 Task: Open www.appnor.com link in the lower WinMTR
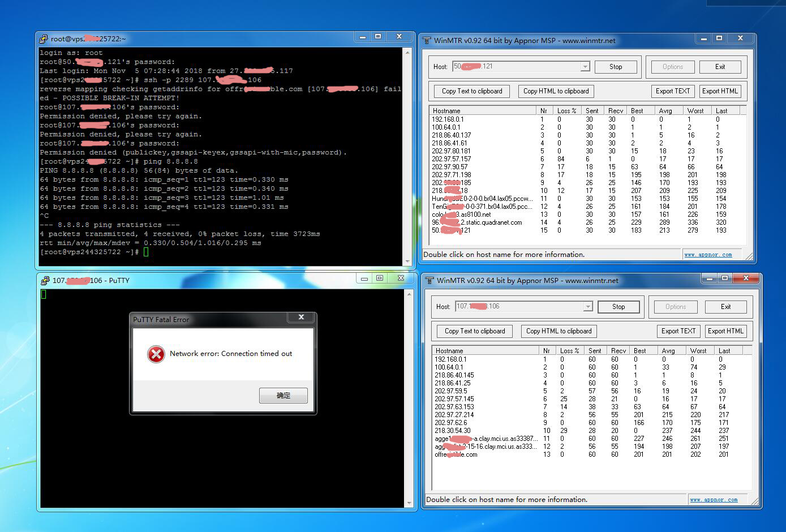714,500
